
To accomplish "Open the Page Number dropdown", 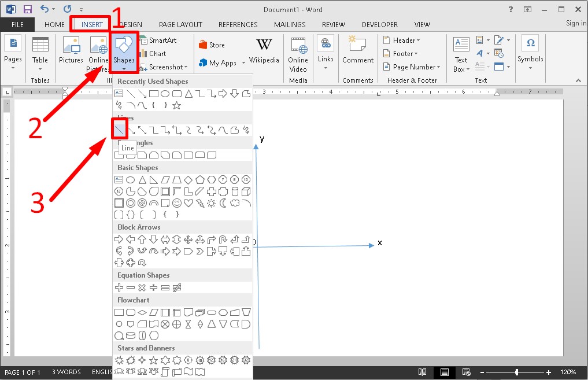I will pos(412,67).
